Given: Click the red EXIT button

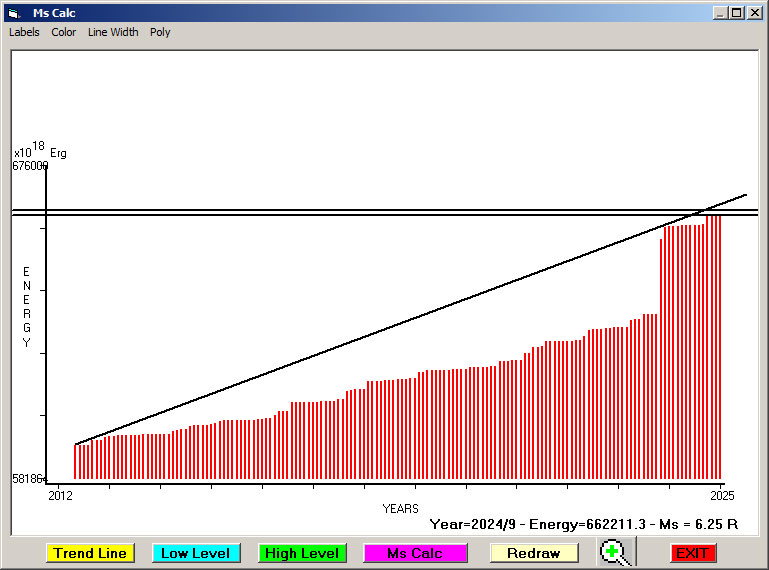Looking at the screenshot, I should [692, 553].
